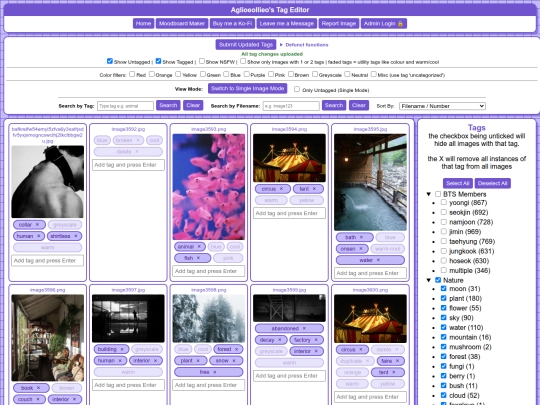Click Select All tags button
Image resolution: width=540 pixels, height=405 pixels.
458,183
